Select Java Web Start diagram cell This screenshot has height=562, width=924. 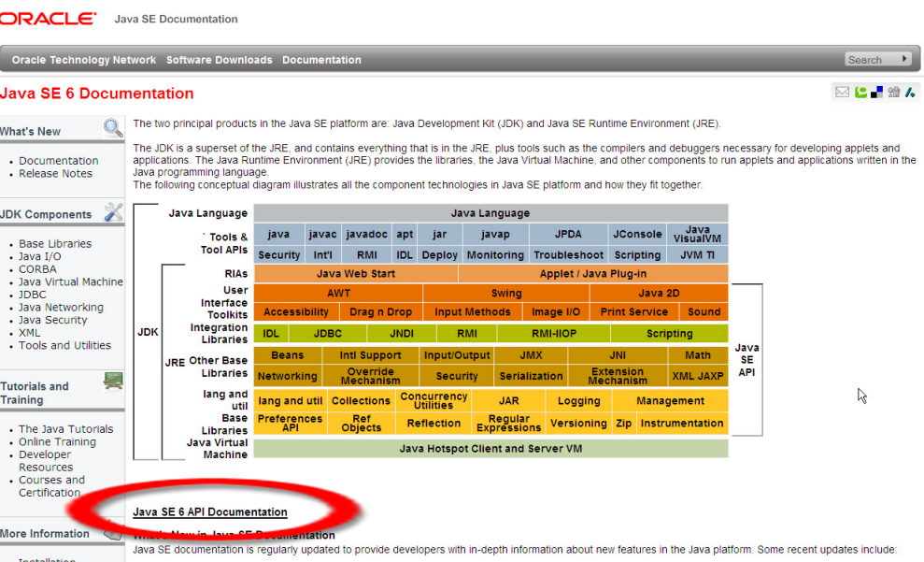(355, 274)
